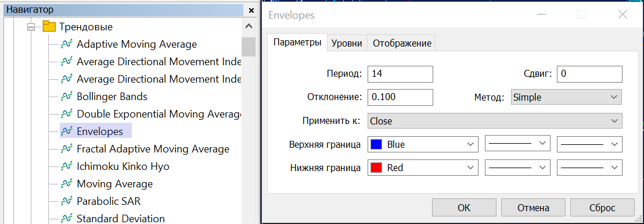This screenshot has height=224, width=644.
Task: Open the Нижняя граница line style dropdown
Action: (x=517, y=168)
